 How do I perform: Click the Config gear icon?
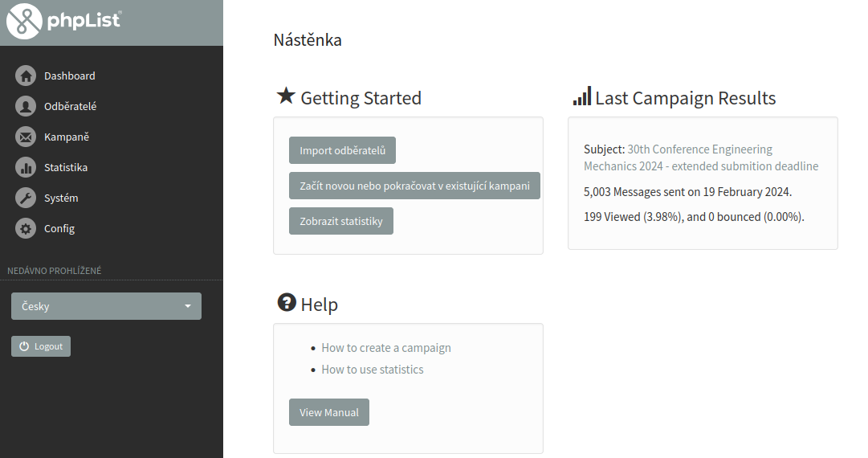(x=26, y=229)
